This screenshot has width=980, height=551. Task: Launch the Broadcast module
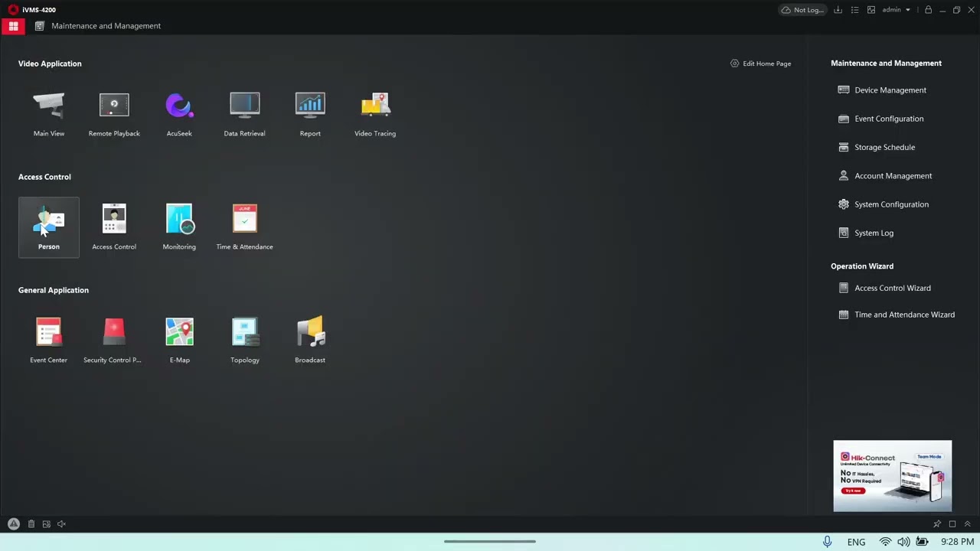[x=310, y=341]
